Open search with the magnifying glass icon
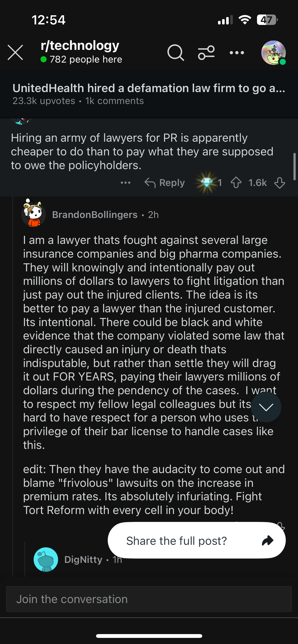 pyautogui.click(x=175, y=53)
